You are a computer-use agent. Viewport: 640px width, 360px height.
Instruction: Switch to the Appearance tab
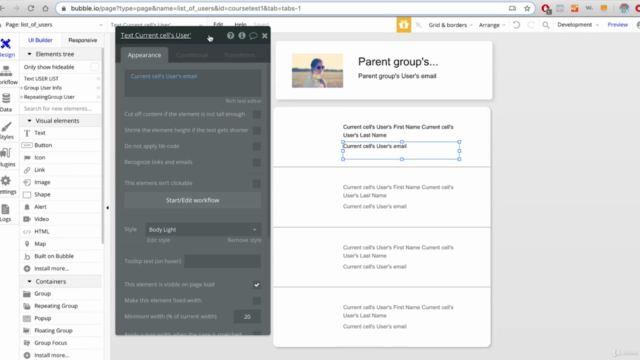(144, 55)
